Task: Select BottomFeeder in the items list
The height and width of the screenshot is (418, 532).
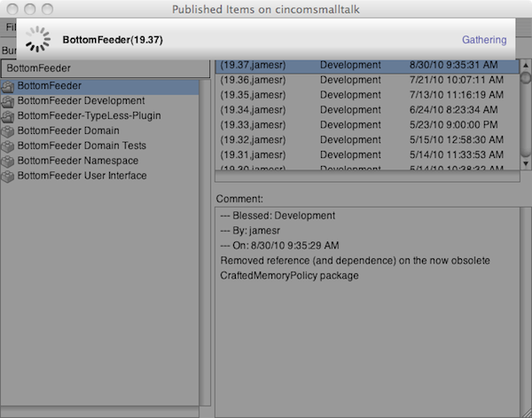Action: pos(99,86)
